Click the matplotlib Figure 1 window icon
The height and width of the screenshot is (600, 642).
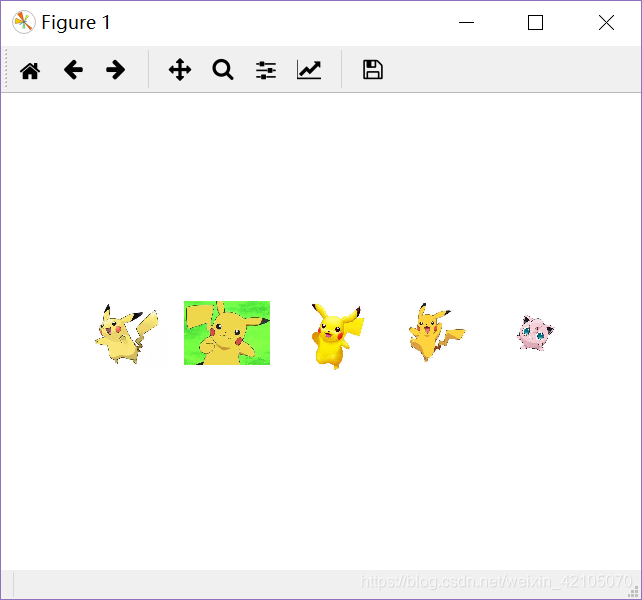(23, 22)
